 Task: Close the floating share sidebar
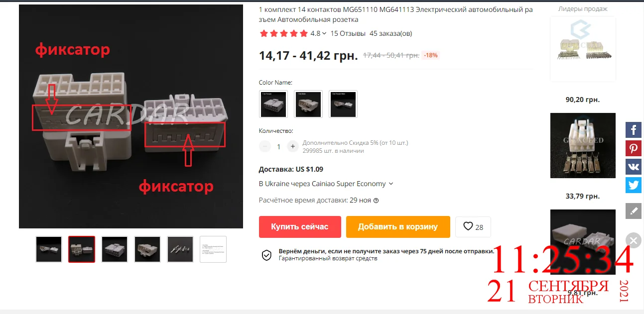pos(633,241)
